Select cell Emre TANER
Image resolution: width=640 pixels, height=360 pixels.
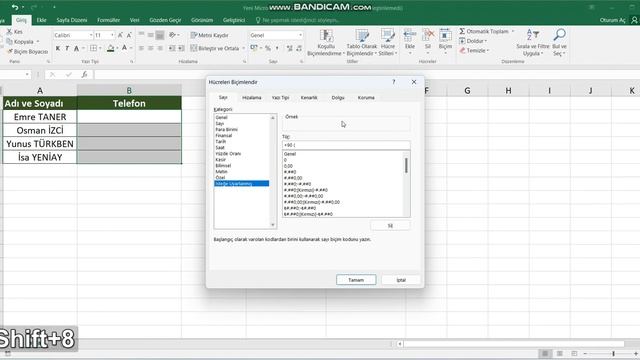point(40,117)
